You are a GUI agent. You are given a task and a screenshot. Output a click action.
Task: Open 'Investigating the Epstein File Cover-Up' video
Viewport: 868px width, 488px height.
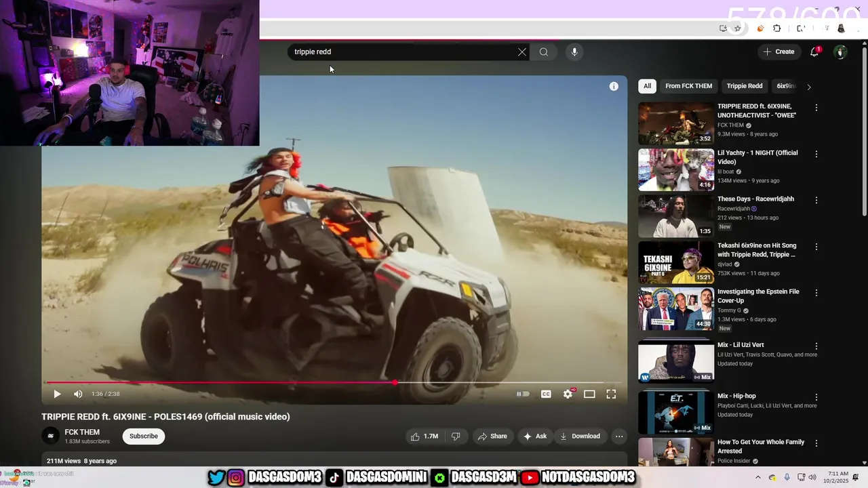point(758,296)
